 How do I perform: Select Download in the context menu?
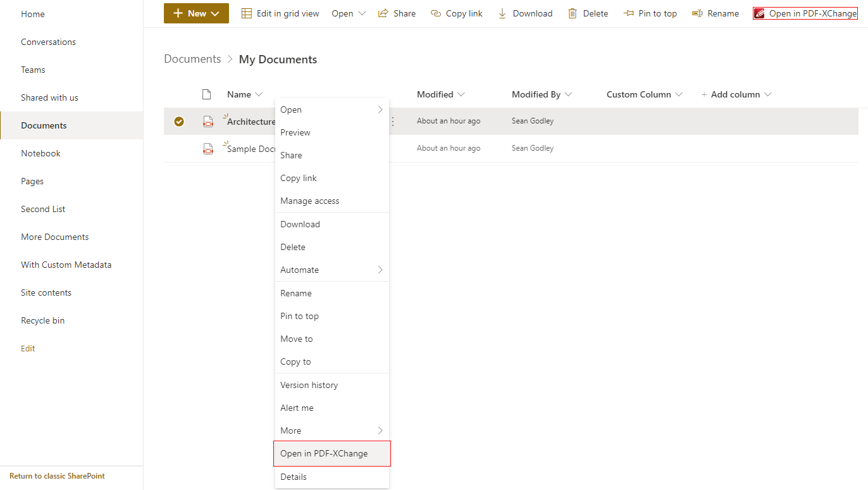pyautogui.click(x=332, y=224)
